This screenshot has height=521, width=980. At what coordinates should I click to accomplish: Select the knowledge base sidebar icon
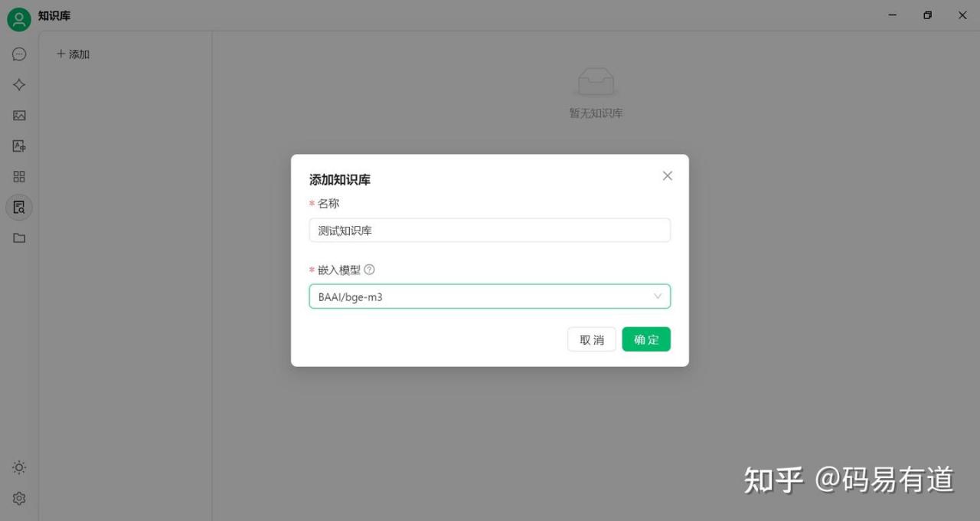coord(19,207)
